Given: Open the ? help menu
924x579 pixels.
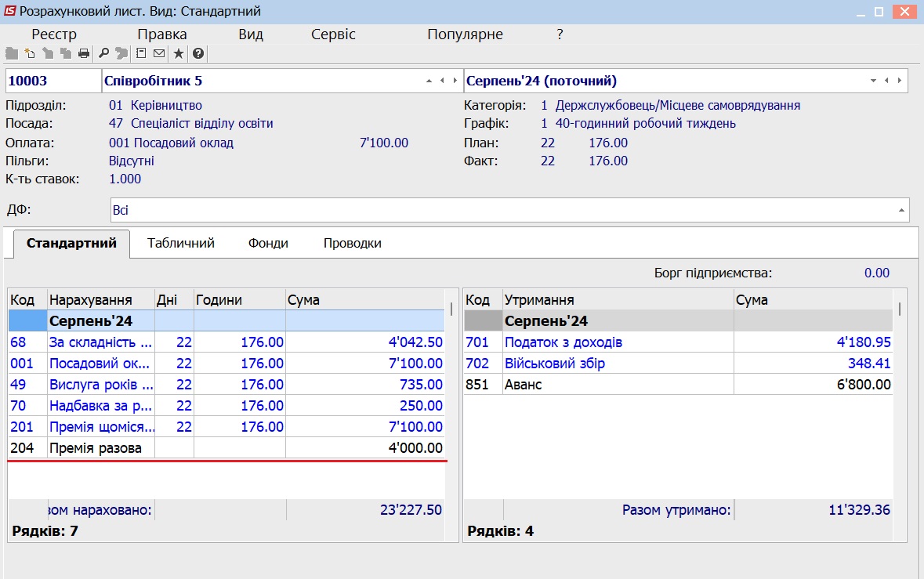Looking at the screenshot, I should [560, 34].
